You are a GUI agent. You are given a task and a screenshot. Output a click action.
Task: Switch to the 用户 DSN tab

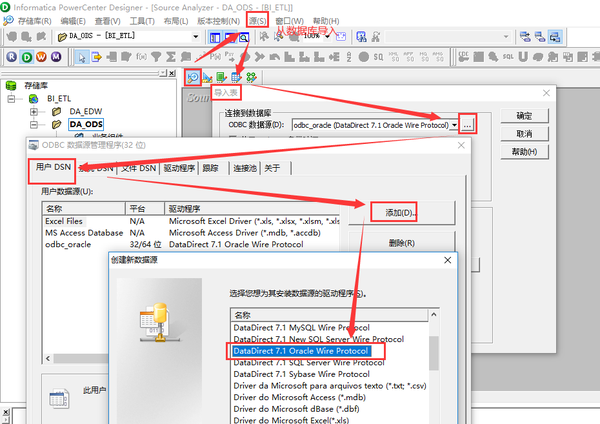tap(53, 167)
